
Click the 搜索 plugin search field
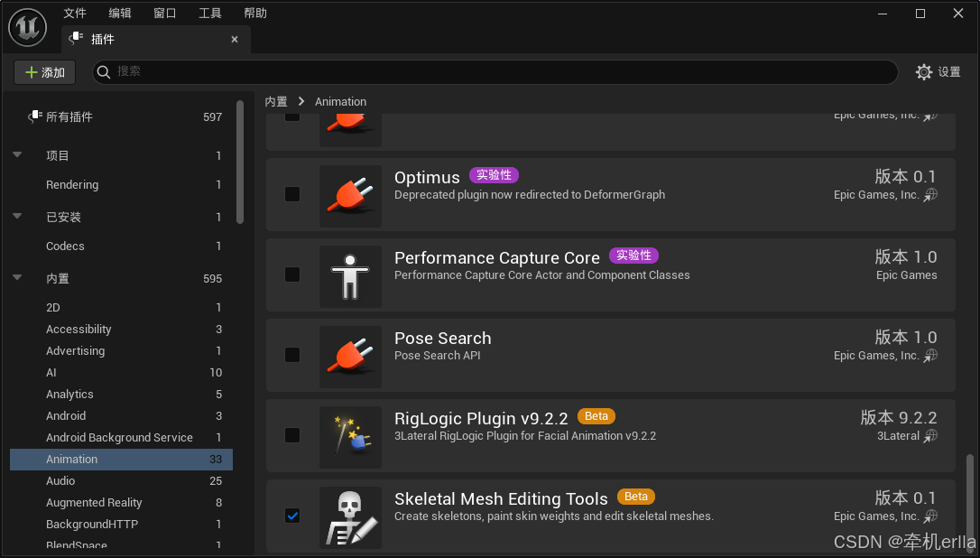click(x=495, y=72)
